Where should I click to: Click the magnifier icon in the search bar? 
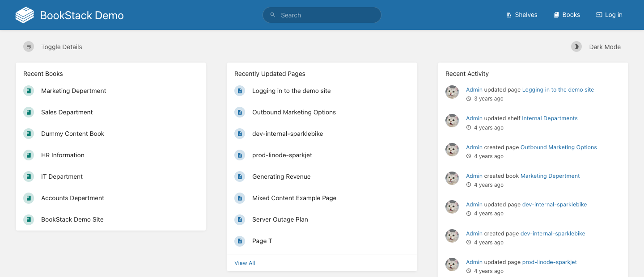pyautogui.click(x=273, y=15)
